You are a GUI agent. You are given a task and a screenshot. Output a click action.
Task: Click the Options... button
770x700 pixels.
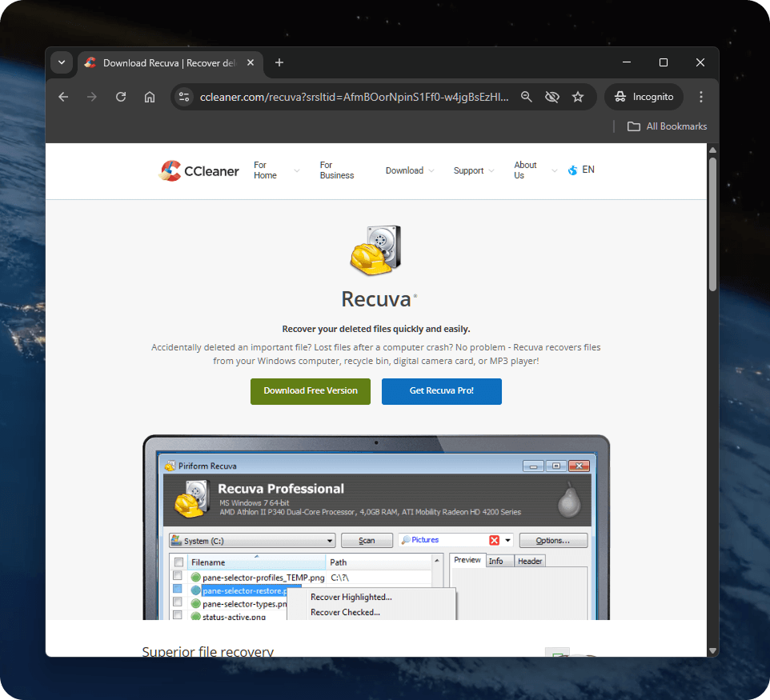pos(553,541)
